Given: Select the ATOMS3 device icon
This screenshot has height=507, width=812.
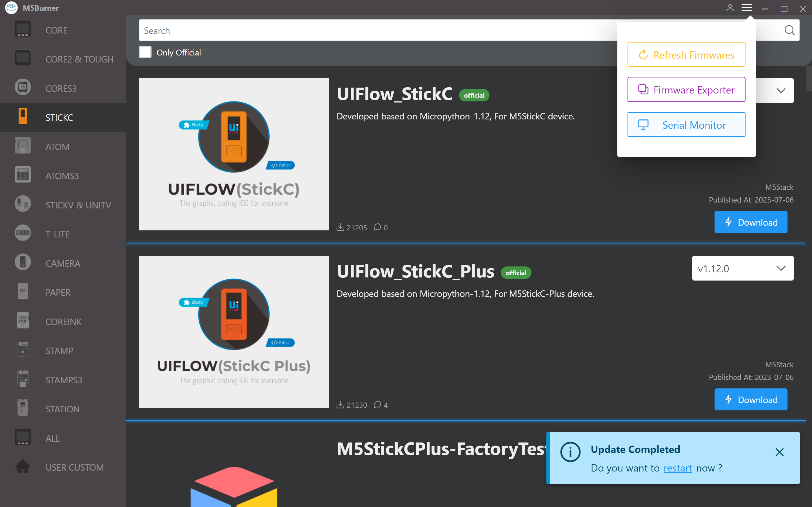Looking at the screenshot, I should 23,175.
